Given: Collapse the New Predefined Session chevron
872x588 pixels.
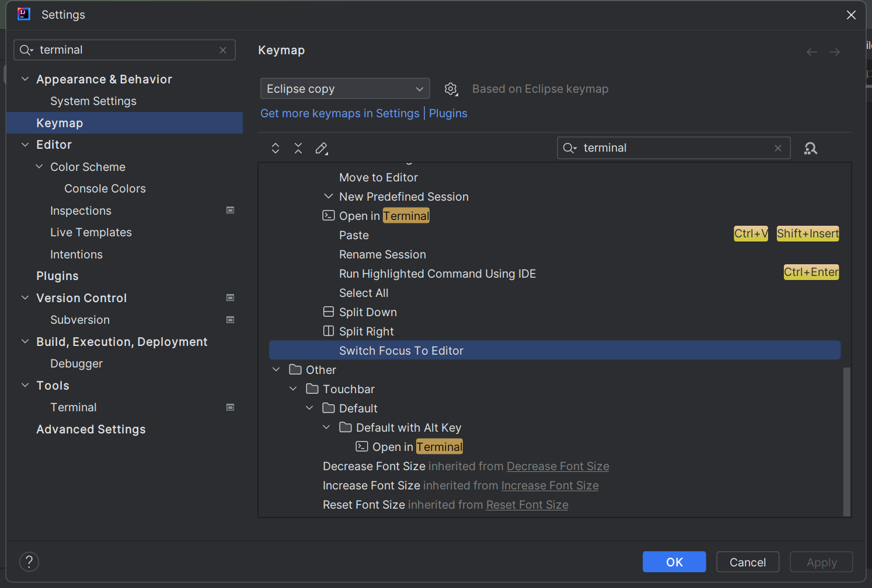Looking at the screenshot, I should 329,196.
